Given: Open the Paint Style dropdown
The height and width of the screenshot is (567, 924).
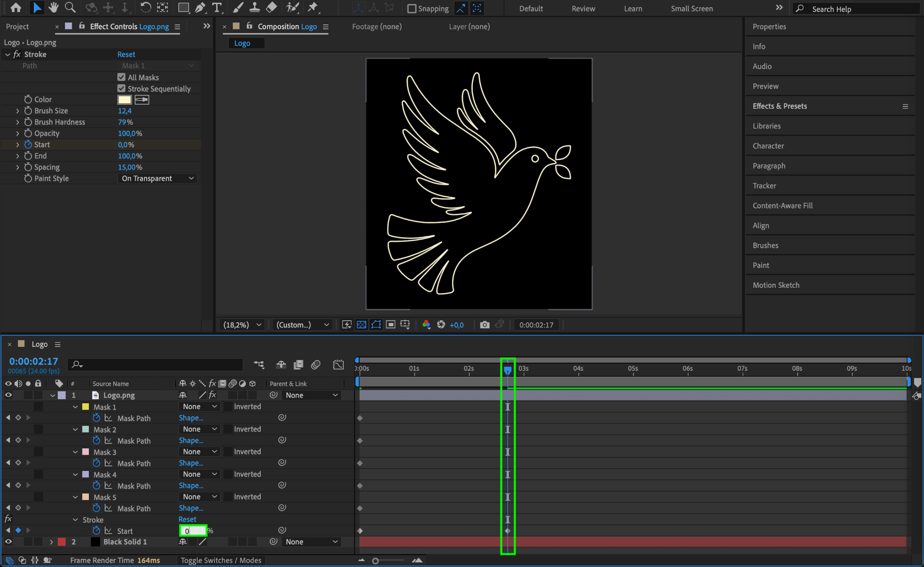Looking at the screenshot, I should point(157,179).
